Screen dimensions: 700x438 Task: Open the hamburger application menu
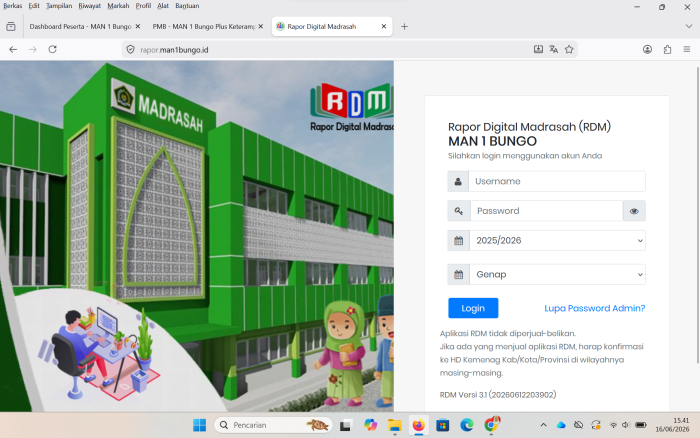tap(687, 50)
